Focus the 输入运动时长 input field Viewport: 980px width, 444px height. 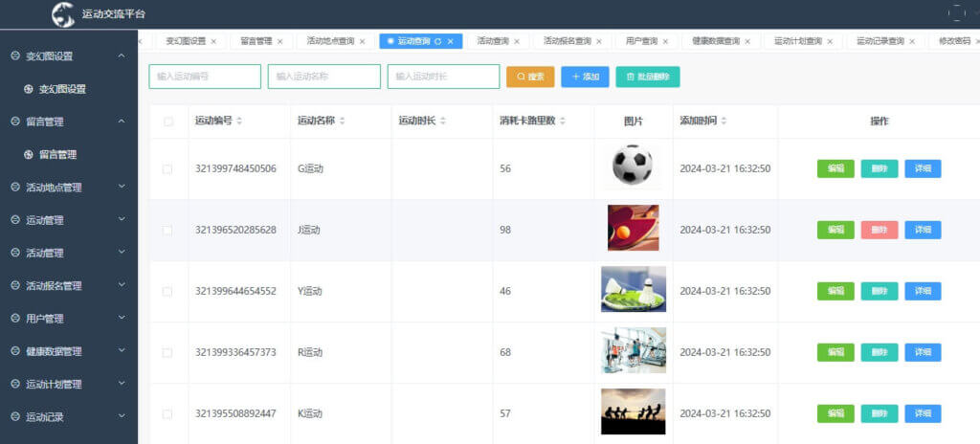point(444,77)
